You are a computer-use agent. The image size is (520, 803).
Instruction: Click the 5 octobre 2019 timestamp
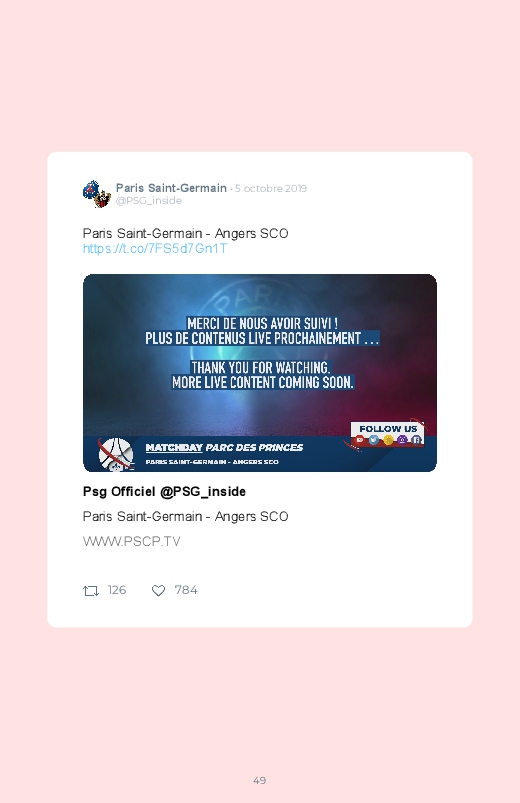271,188
